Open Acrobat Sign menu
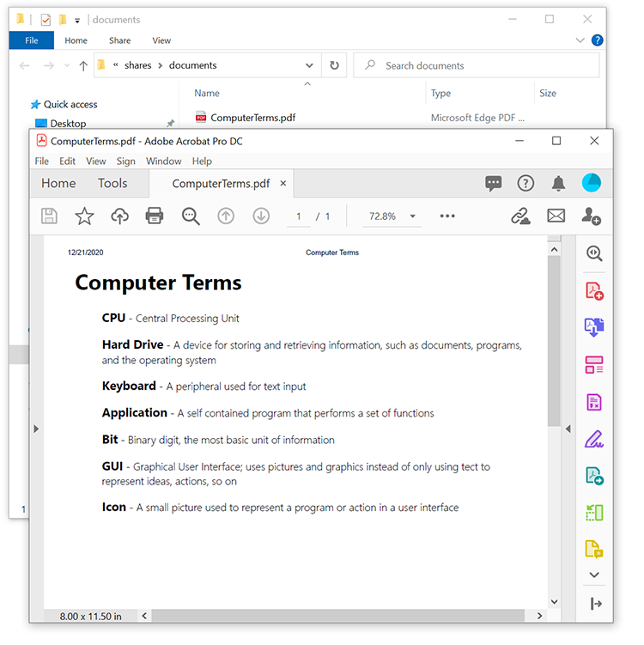 click(x=126, y=161)
